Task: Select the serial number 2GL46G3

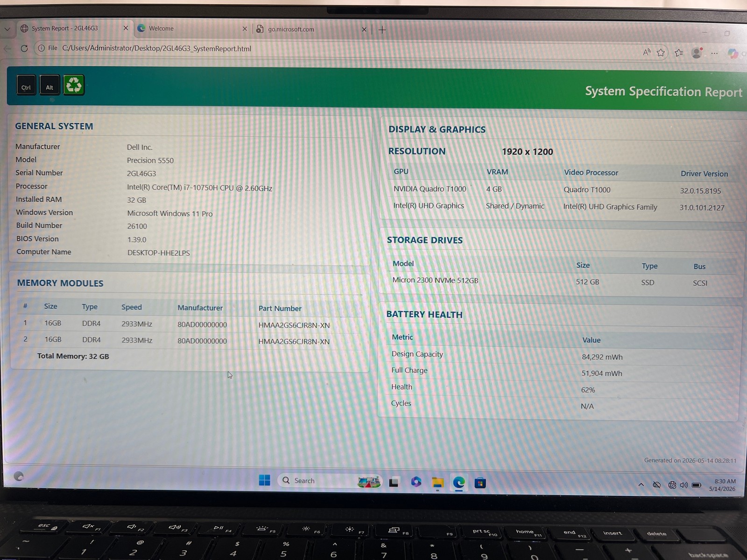Action: [x=141, y=174]
